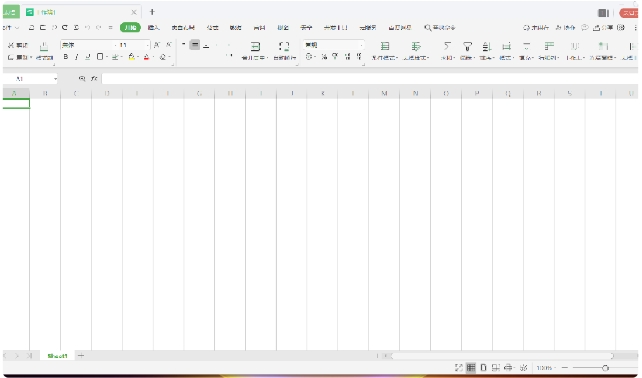Click the fullscreen icon in status bar
Viewport: 642px width, 378px height.
(x=459, y=367)
